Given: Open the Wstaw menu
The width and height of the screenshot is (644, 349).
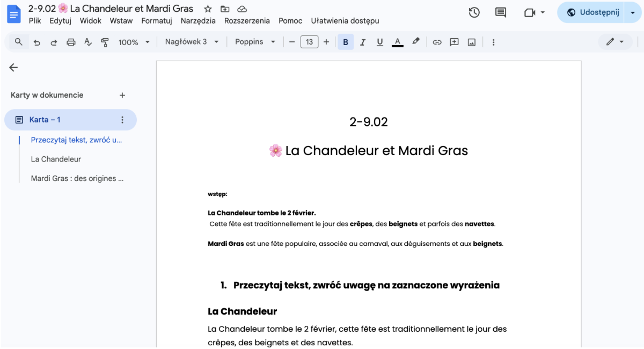Looking at the screenshot, I should coord(121,21).
